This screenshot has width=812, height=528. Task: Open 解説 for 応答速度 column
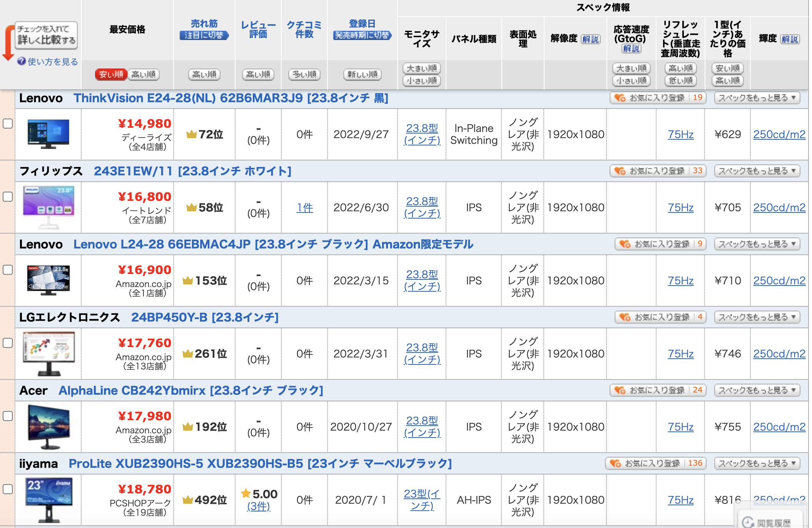[632, 49]
